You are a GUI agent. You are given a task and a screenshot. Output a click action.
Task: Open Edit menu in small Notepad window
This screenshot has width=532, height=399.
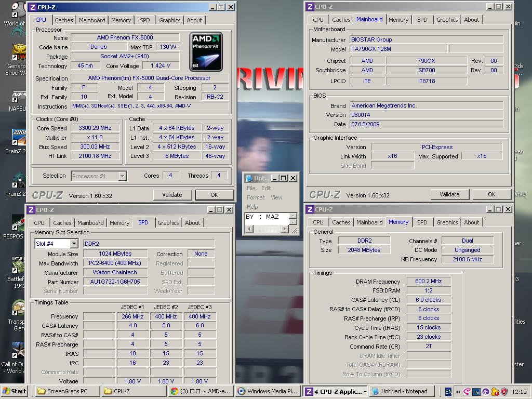click(266, 188)
